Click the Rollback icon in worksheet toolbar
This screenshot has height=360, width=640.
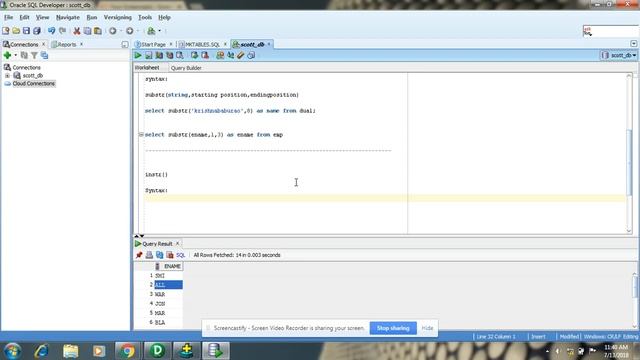(x=205, y=55)
